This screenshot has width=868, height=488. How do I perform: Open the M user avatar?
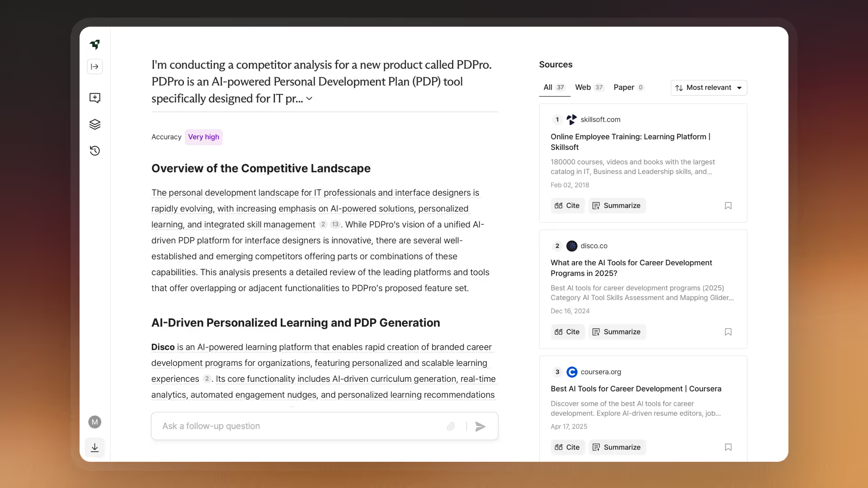94,422
